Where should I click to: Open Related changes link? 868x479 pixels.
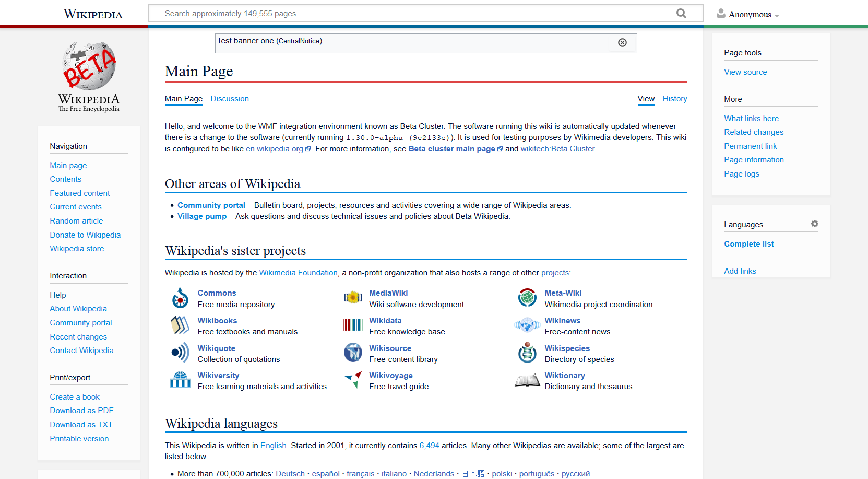coord(754,132)
